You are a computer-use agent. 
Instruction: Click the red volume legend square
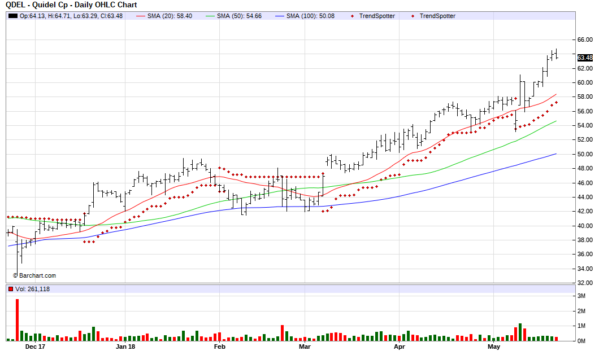pos(11,289)
